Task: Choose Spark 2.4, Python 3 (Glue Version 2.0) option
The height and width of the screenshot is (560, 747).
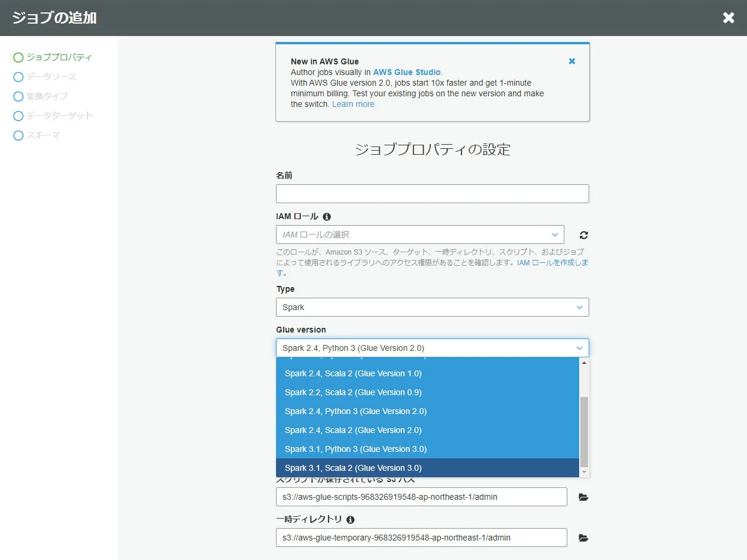Action: click(427, 411)
